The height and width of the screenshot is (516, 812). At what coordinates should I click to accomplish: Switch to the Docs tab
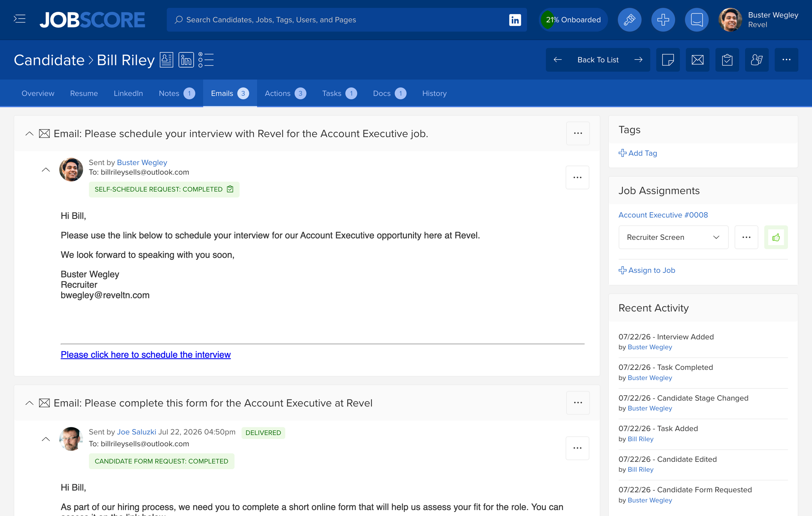tap(389, 93)
